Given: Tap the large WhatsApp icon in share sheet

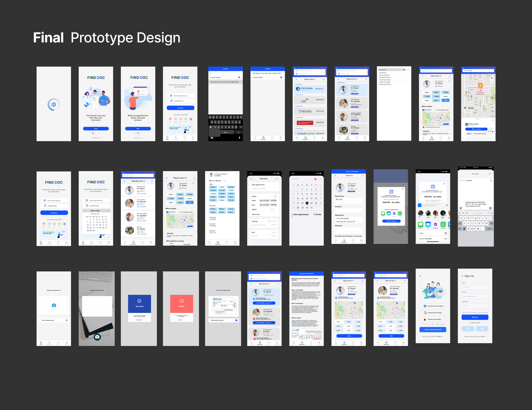Looking at the screenshot, I should (443, 224).
